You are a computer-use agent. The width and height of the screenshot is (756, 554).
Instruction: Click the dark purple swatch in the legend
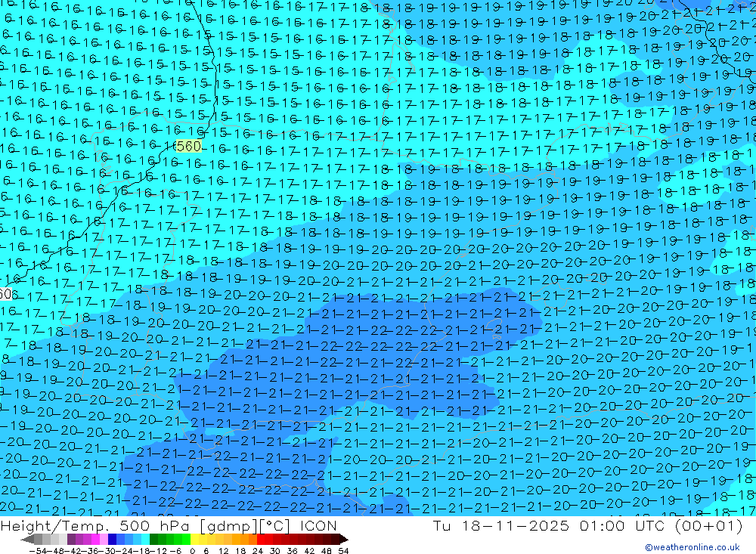(x=71, y=539)
